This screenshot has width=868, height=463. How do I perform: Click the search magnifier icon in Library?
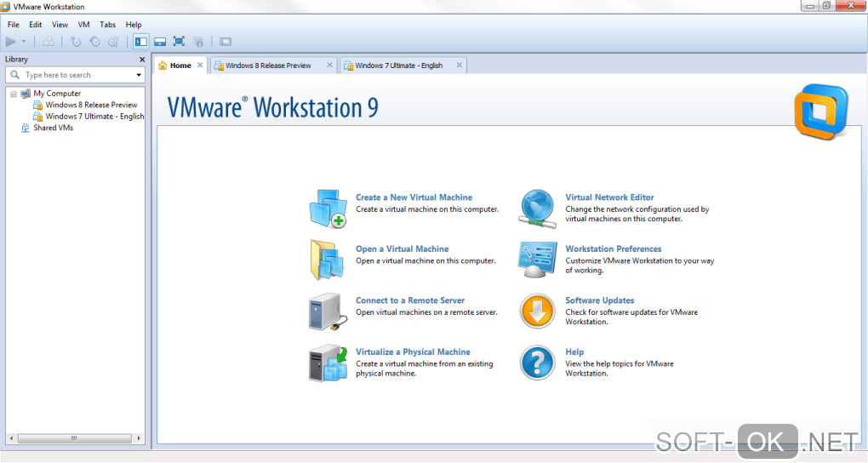[15, 75]
